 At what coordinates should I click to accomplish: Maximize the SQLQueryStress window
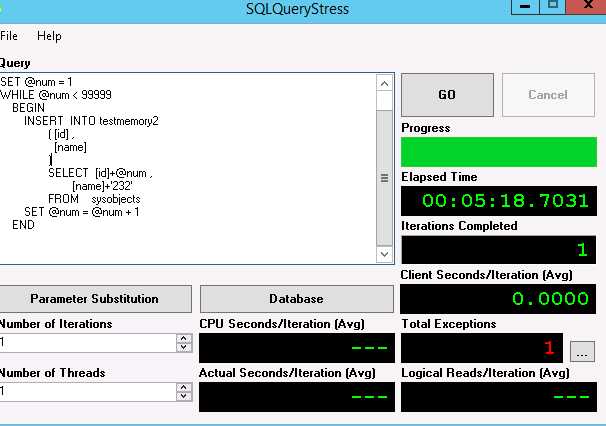[x=553, y=6]
